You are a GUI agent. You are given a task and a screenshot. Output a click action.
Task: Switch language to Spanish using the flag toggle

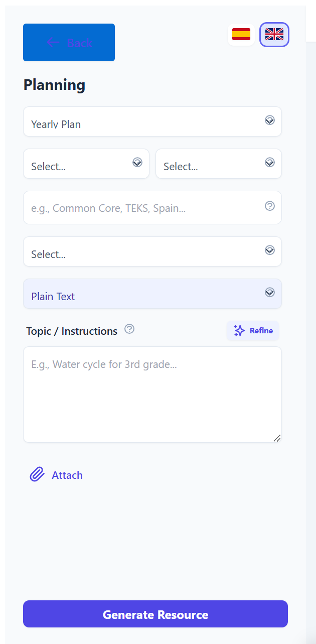241,34
